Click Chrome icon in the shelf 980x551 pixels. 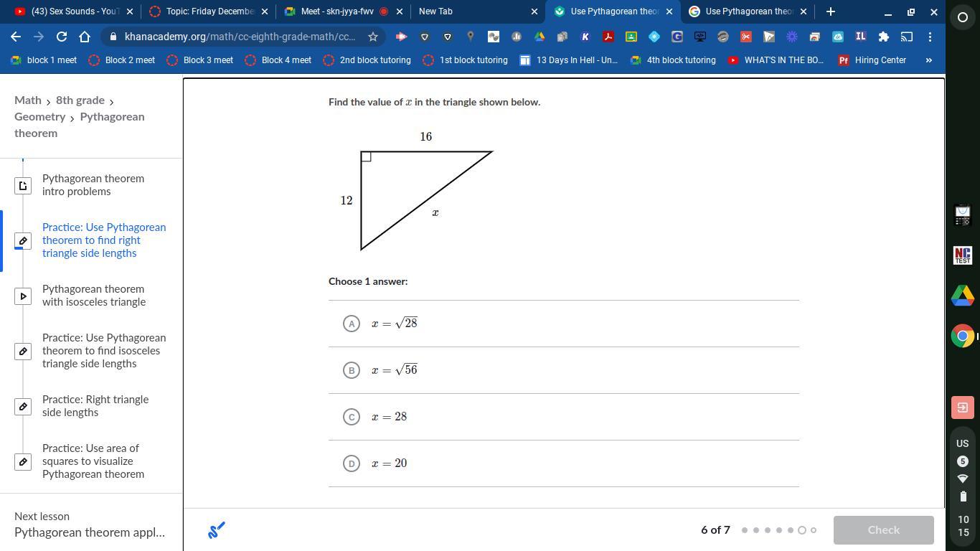963,336
